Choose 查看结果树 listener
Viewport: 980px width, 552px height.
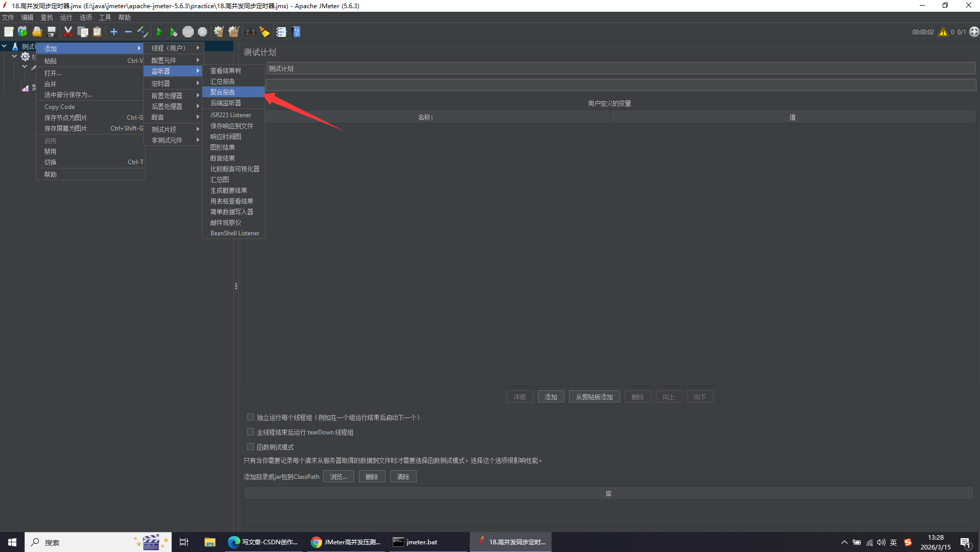coord(234,71)
